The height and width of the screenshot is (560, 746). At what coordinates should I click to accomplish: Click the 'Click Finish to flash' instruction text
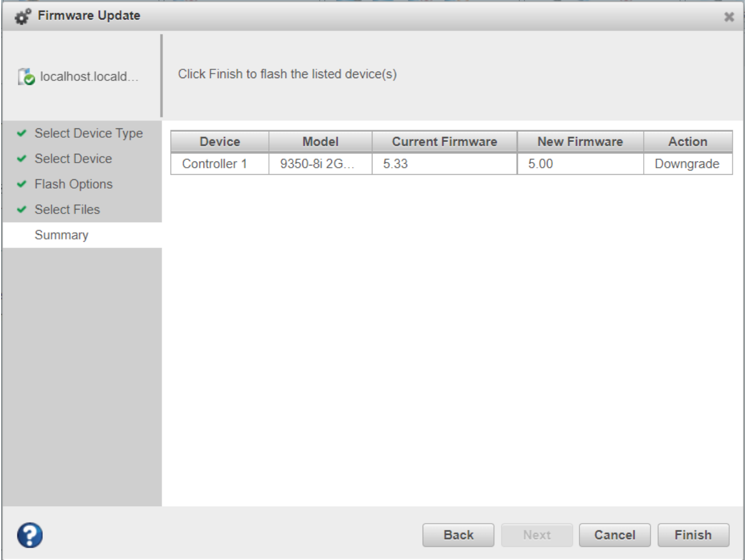click(x=287, y=74)
